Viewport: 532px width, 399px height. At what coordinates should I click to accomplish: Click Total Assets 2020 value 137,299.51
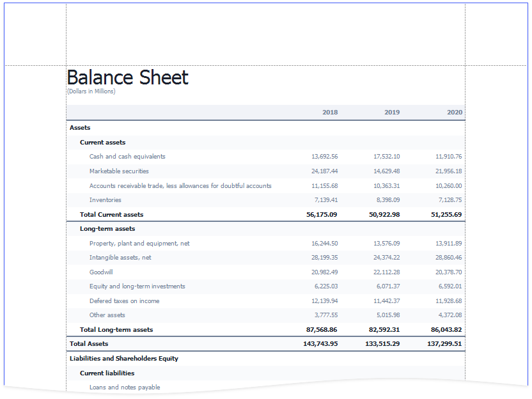tap(444, 344)
